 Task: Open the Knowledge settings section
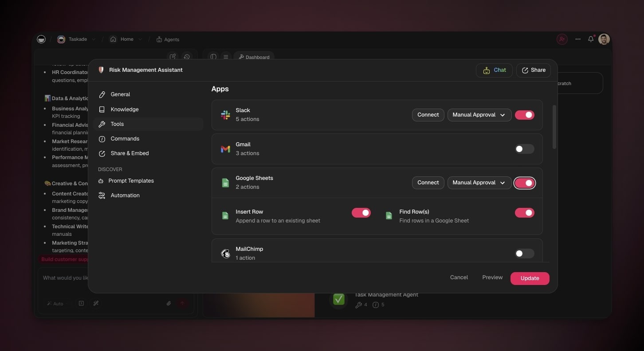tap(124, 109)
